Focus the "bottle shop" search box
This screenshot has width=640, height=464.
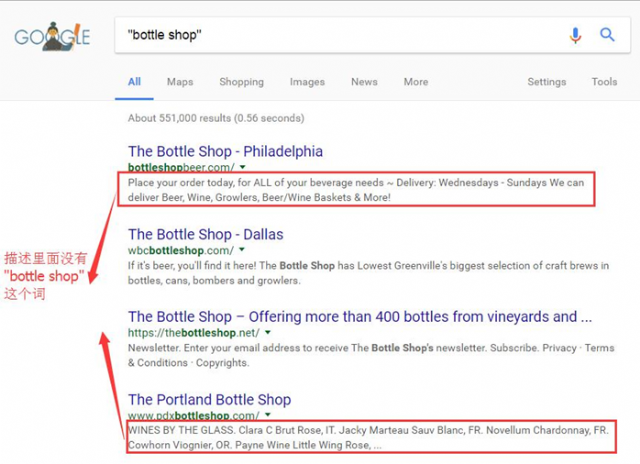click(x=372, y=35)
